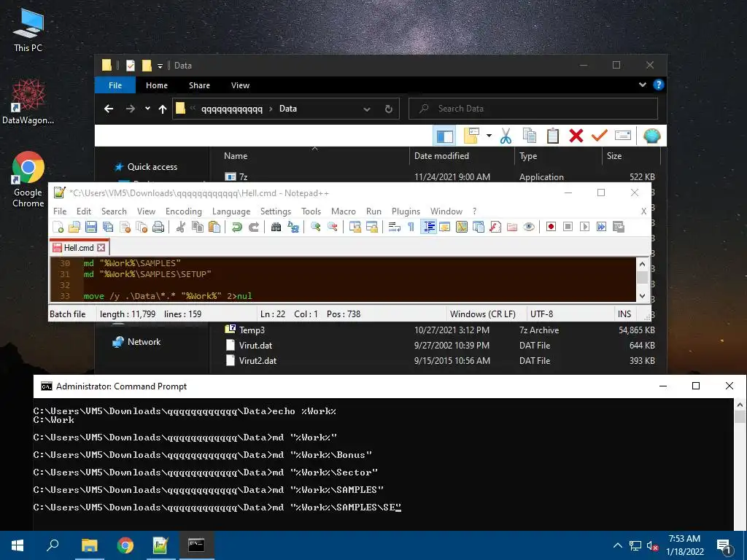Open File tab in Explorer Data window
Image resolution: width=747 pixels, height=560 pixels.
coord(115,85)
